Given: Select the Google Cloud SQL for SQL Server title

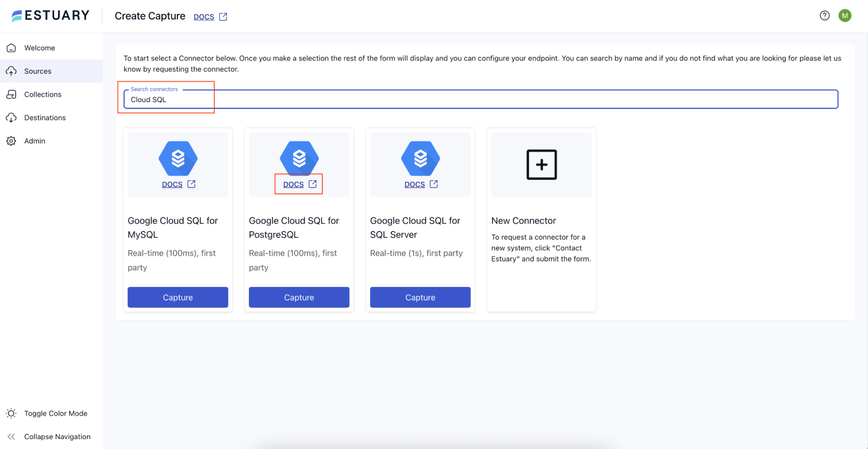Looking at the screenshot, I should (415, 228).
